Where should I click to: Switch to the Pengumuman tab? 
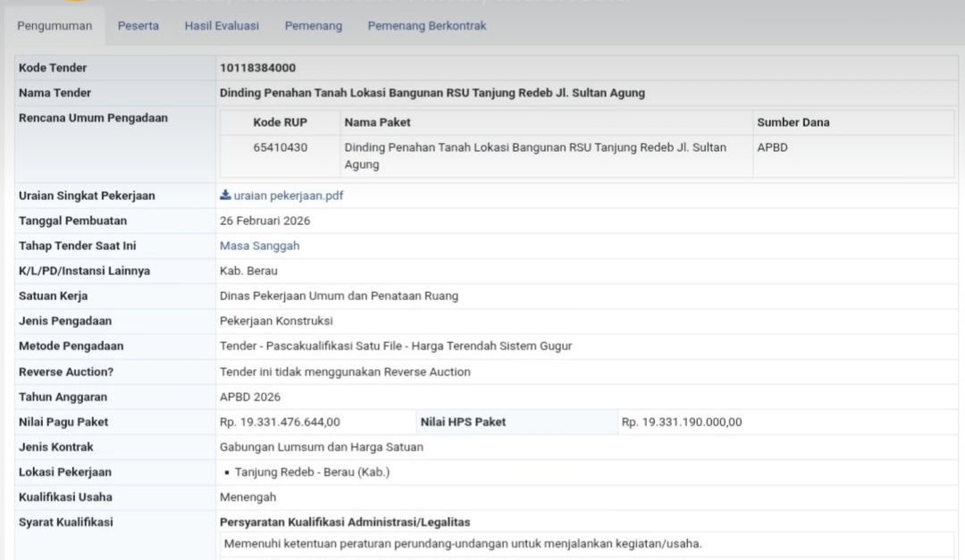tap(55, 26)
